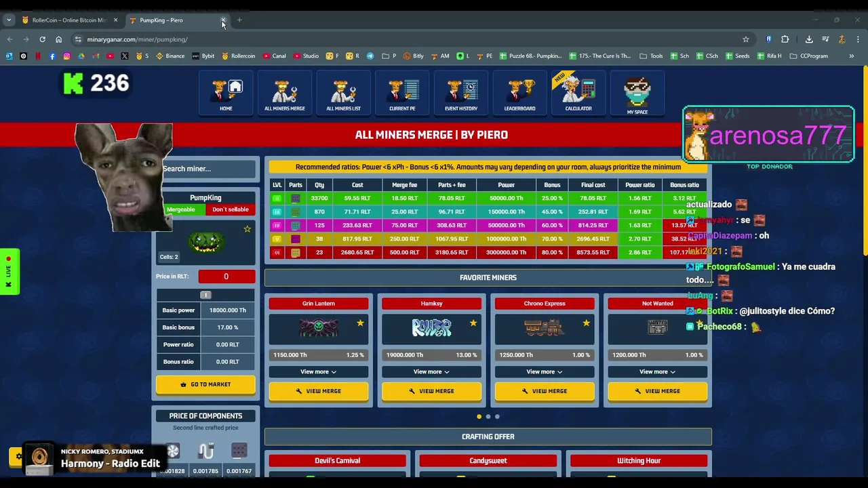Viewport: 868px width, 488px height.
Task: Expand View more on Not Wanted card
Action: 657,371
